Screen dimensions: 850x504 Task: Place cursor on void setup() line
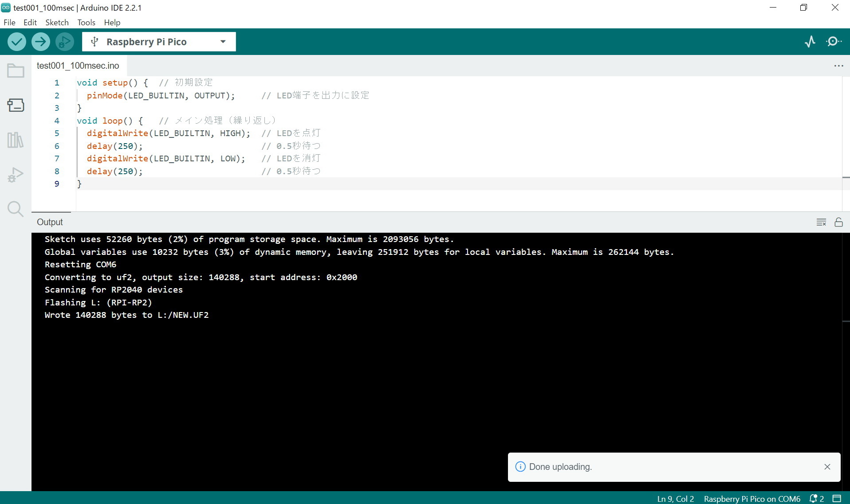(145, 83)
